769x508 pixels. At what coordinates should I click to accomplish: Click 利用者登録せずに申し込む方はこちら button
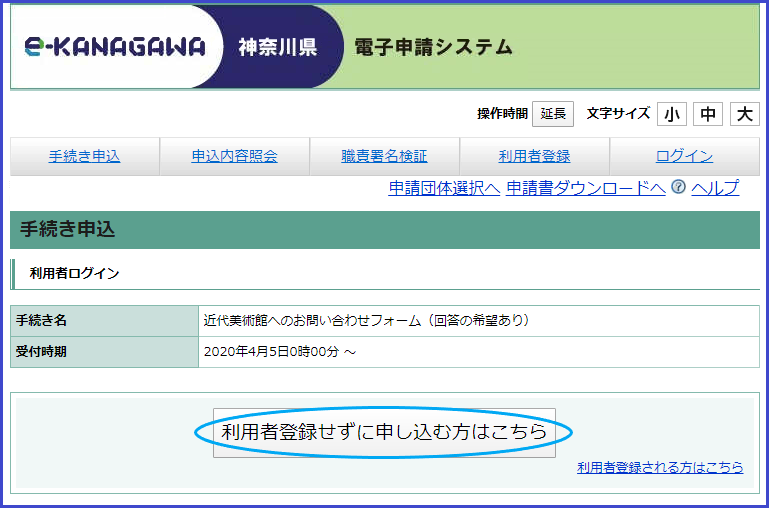[x=384, y=432]
